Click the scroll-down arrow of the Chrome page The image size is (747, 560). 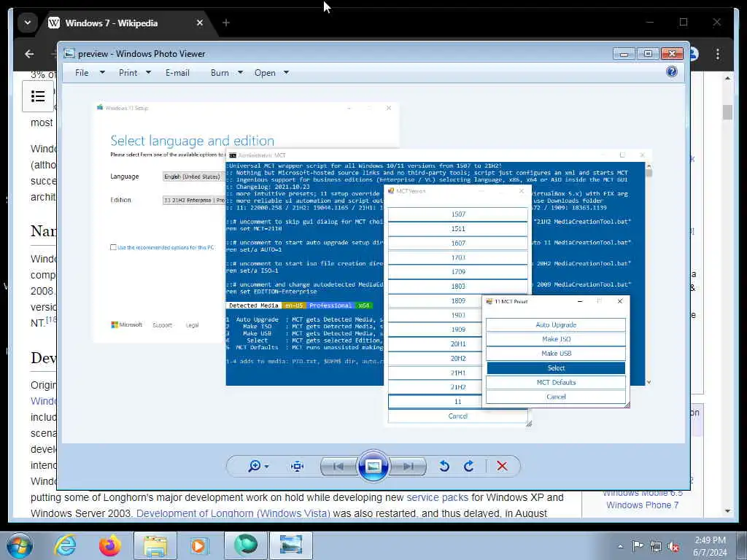coord(727,511)
